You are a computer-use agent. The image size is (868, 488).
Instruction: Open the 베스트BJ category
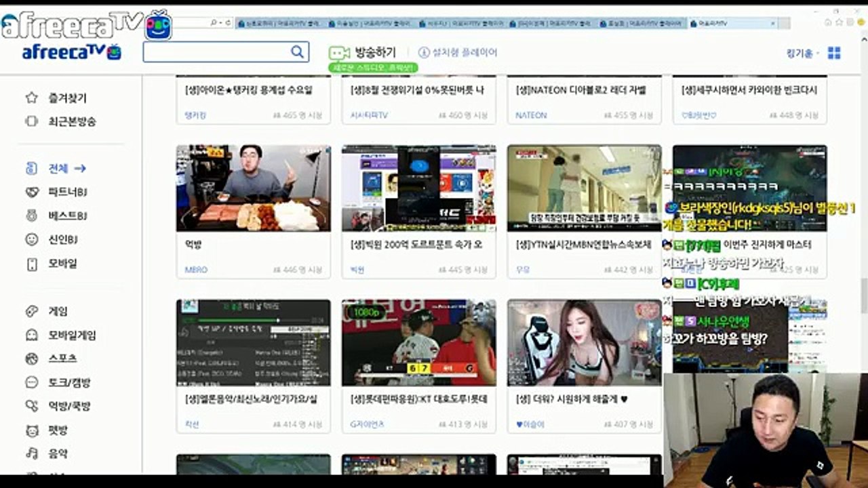click(x=57, y=216)
